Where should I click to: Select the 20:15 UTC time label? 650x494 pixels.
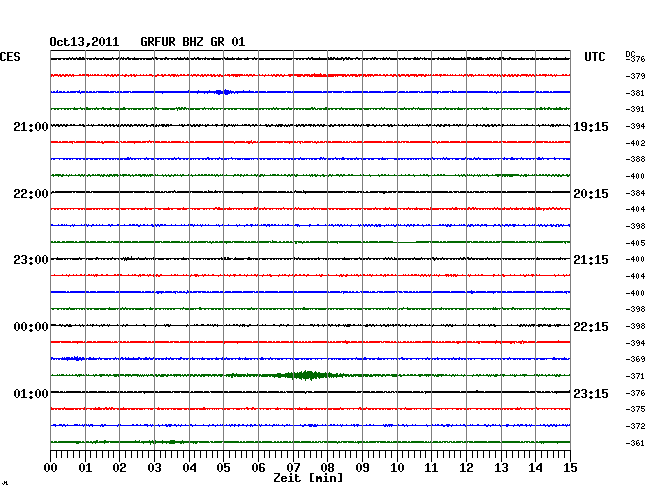click(591, 194)
